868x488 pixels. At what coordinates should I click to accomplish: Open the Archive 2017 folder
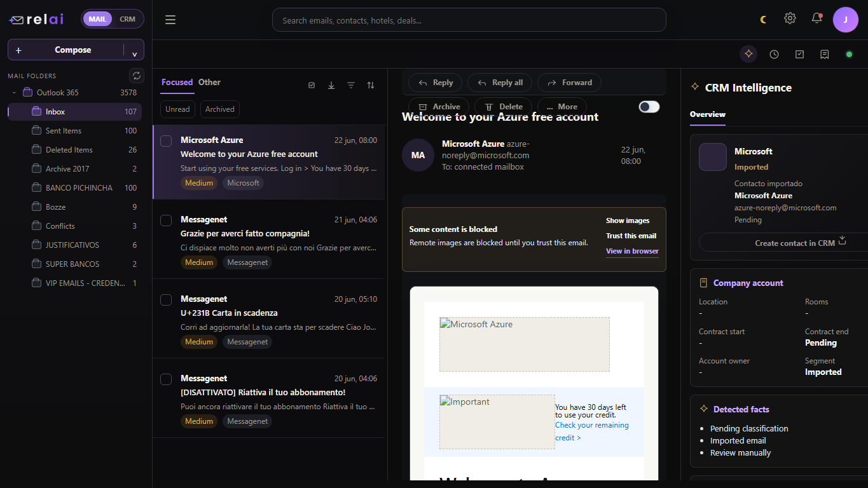pyautogui.click(x=75, y=168)
